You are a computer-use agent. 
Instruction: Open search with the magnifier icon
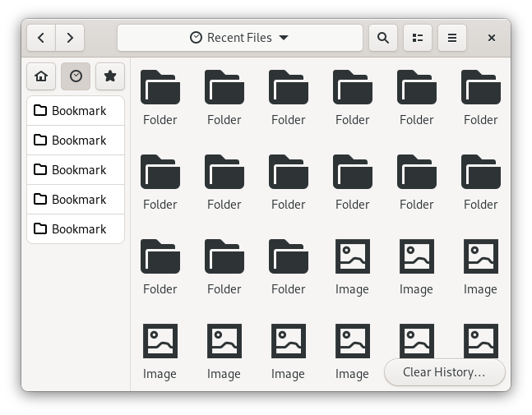click(383, 38)
